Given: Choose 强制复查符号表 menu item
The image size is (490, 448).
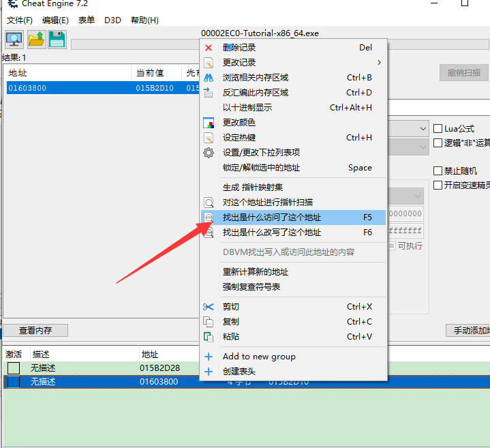Looking at the screenshot, I should (x=292, y=286).
